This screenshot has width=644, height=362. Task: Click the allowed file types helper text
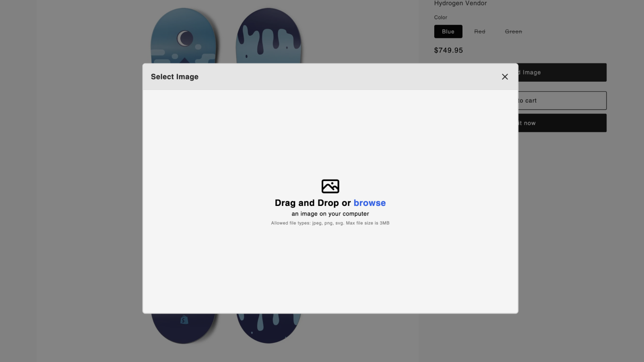pyautogui.click(x=330, y=222)
